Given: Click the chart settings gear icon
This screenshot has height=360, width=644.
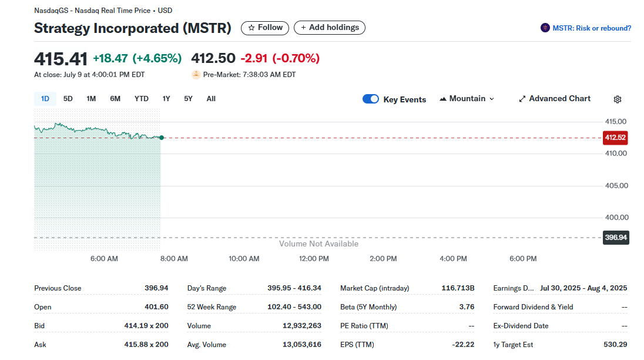Looking at the screenshot, I should coord(618,99).
